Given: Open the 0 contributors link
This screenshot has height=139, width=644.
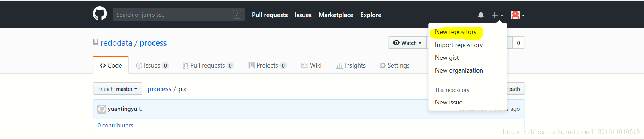Looking at the screenshot, I should (115, 126).
